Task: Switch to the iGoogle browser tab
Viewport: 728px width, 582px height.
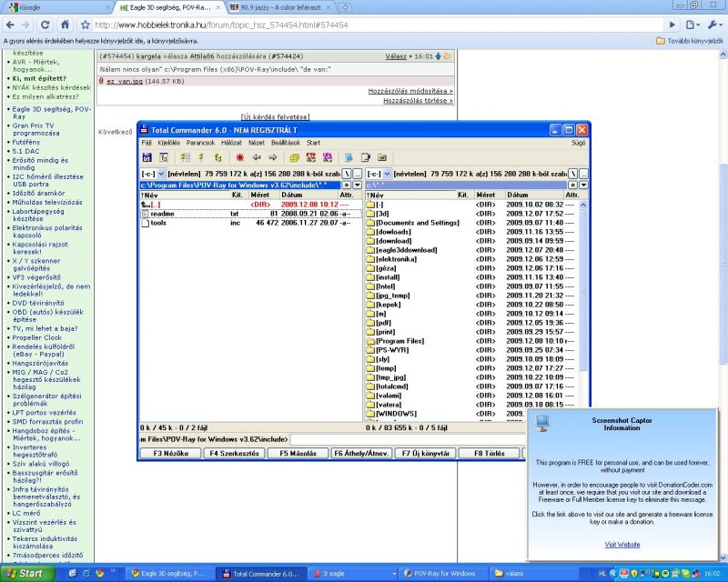Action: (58, 7)
